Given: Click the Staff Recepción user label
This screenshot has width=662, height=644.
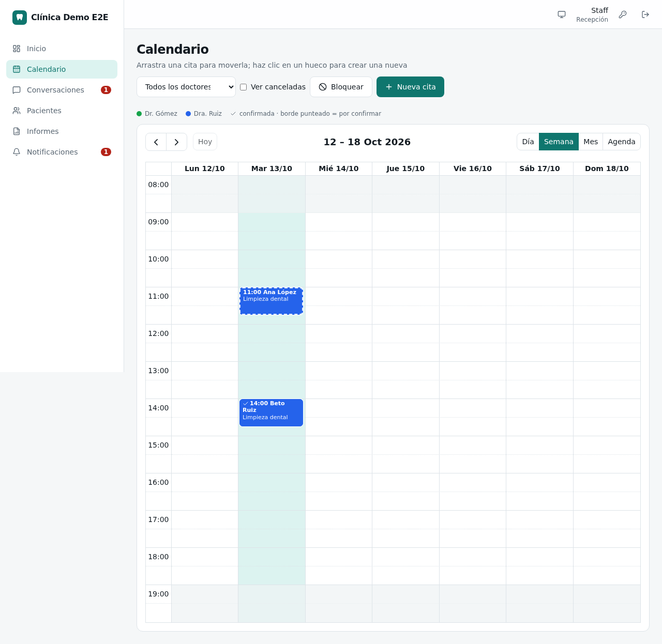Looking at the screenshot, I should click(592, 14).
